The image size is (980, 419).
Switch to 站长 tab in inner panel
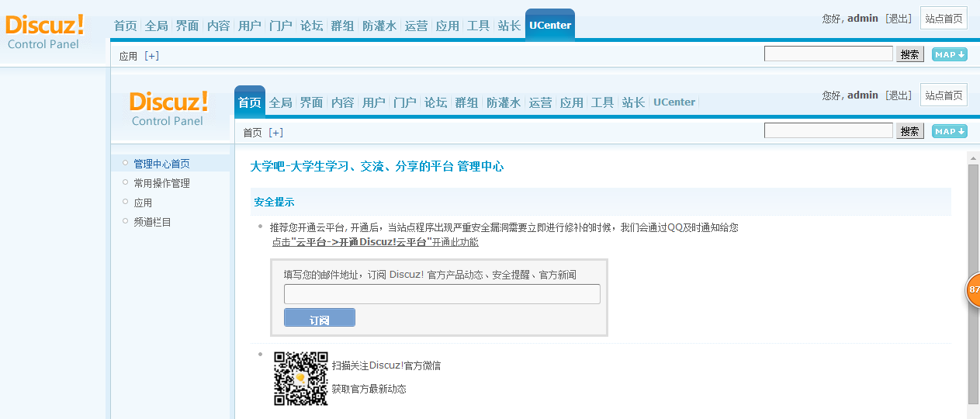[x=633, y=102]
